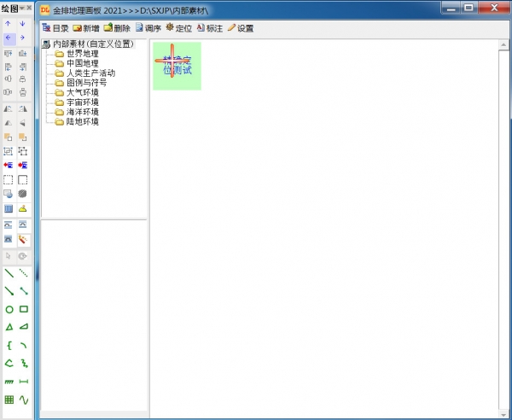Click the group objects icon

click(x=9, y=151)
